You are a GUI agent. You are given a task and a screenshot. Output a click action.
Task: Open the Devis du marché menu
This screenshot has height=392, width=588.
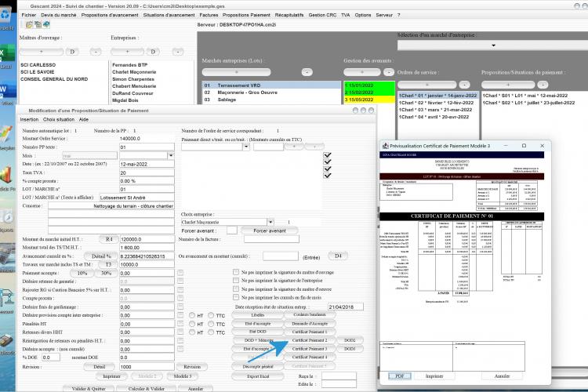coord(59,15)
